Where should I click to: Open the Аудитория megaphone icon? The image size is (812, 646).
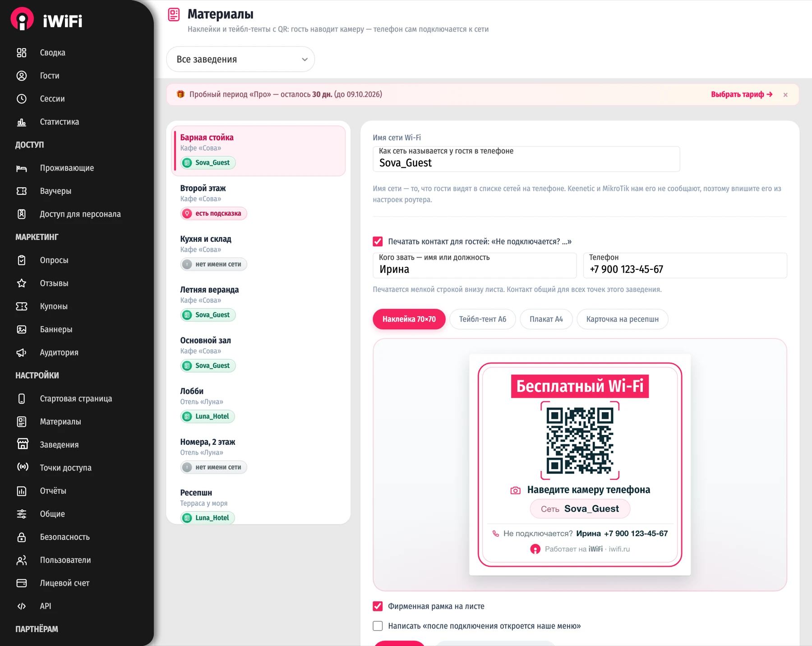[x=22, y=352]
